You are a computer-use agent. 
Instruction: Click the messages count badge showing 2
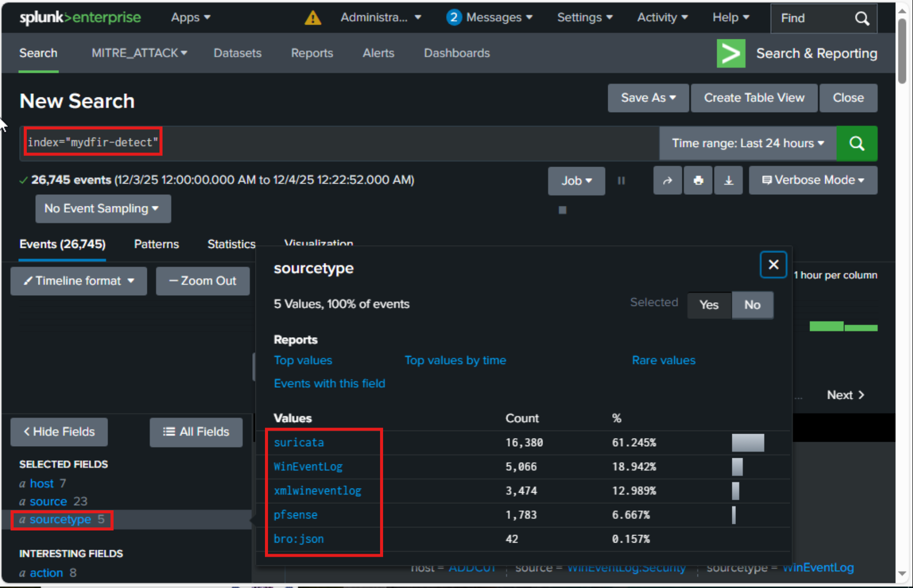tap(454, 18)
